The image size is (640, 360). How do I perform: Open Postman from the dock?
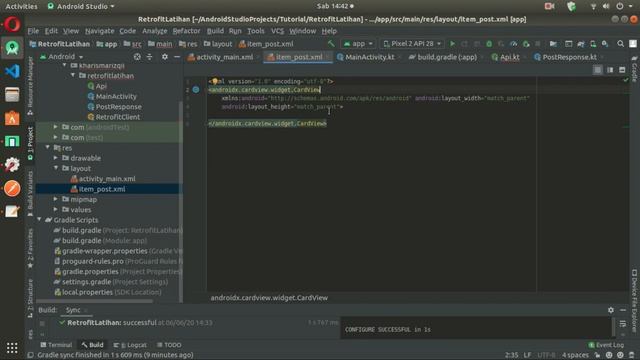12,189
